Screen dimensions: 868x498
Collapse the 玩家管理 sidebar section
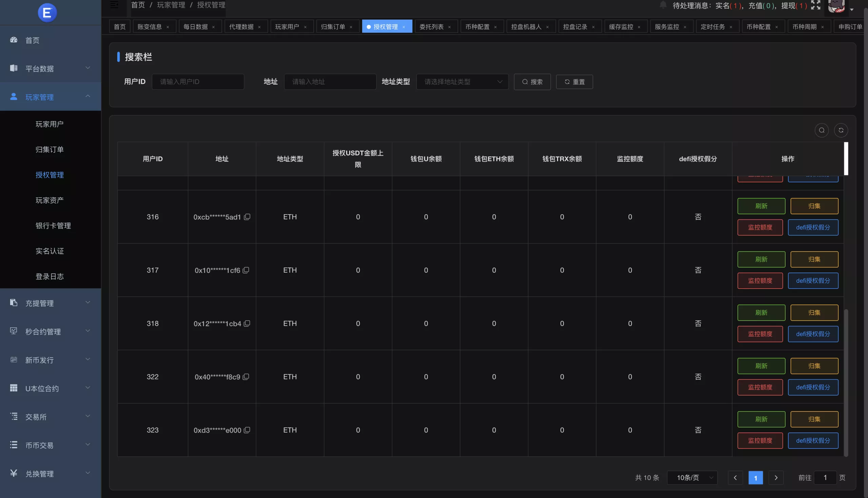[x=88, y=96]
